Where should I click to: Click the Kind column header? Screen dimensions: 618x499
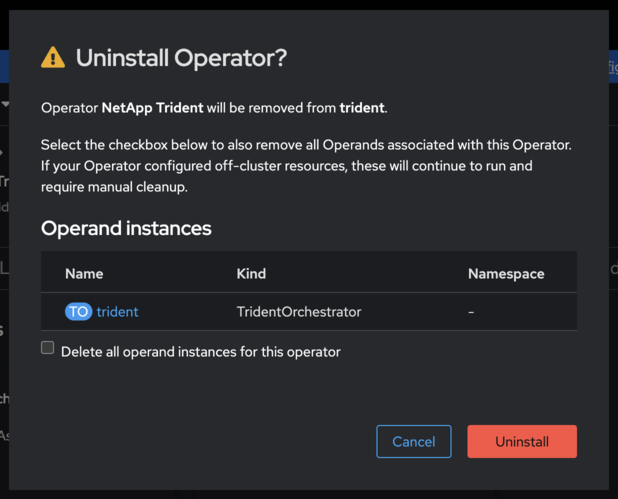point(251,273)
